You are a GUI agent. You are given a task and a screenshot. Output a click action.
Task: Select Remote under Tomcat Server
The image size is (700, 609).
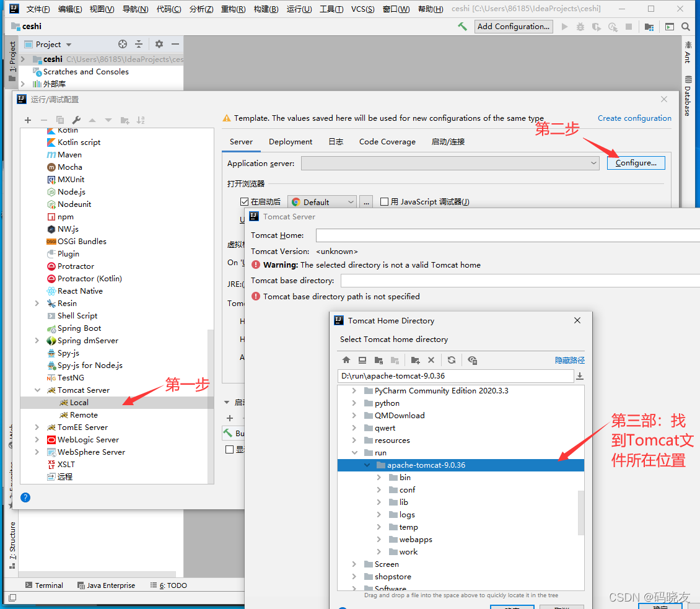84,415
